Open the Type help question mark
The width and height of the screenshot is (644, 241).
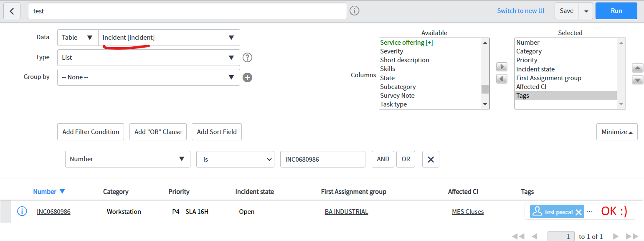pyautogui.click(x=247, y=58)
